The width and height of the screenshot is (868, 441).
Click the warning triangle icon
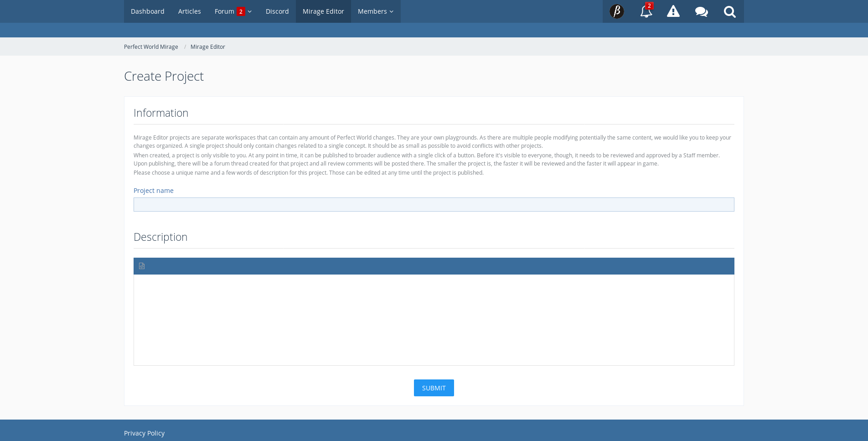673,11
